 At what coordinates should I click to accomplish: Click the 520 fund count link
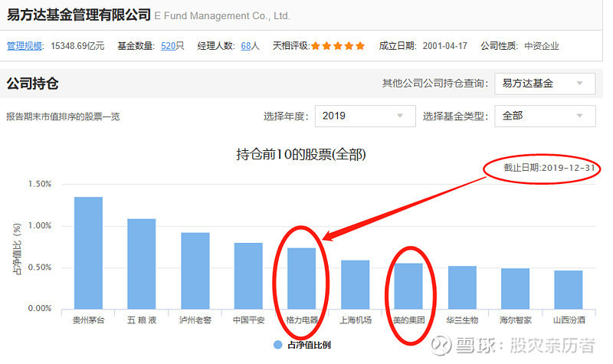click(x=168, y=46)
